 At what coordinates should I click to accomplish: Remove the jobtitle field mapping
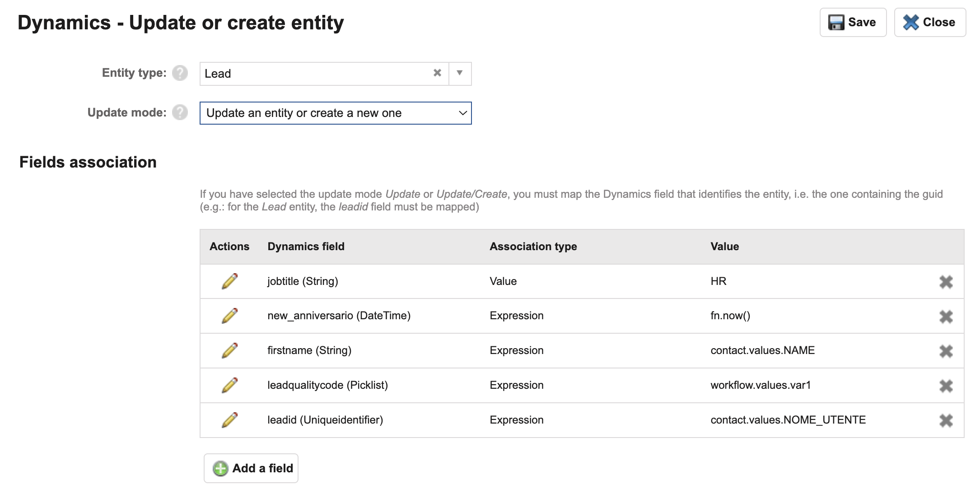pyautogui.click(x=946, y=282)
